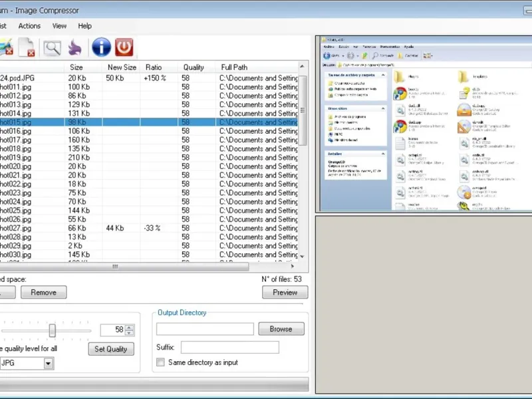Enable Same directory as input checkbox

point(160,362)
